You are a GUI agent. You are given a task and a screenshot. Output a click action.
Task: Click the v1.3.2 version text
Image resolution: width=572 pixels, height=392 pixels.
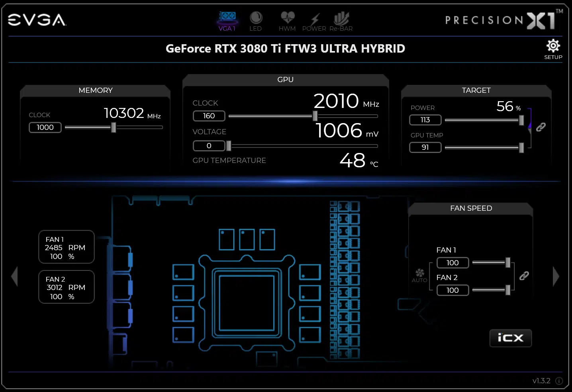pos(542,381)
